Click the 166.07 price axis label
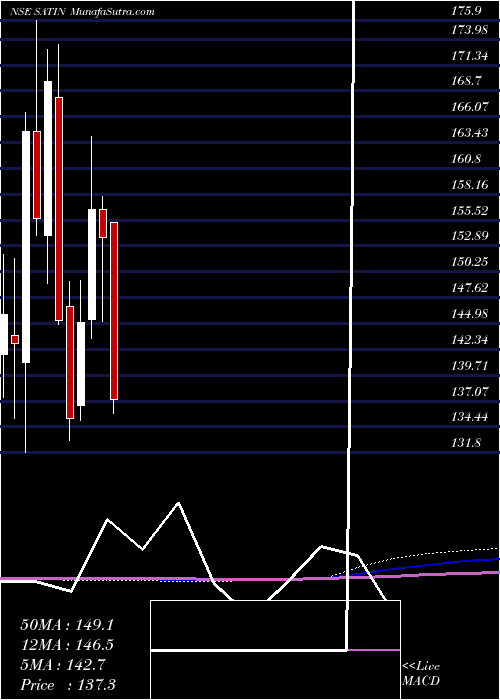The width and height of the screenshot is (500, 700). pos(470,107)
